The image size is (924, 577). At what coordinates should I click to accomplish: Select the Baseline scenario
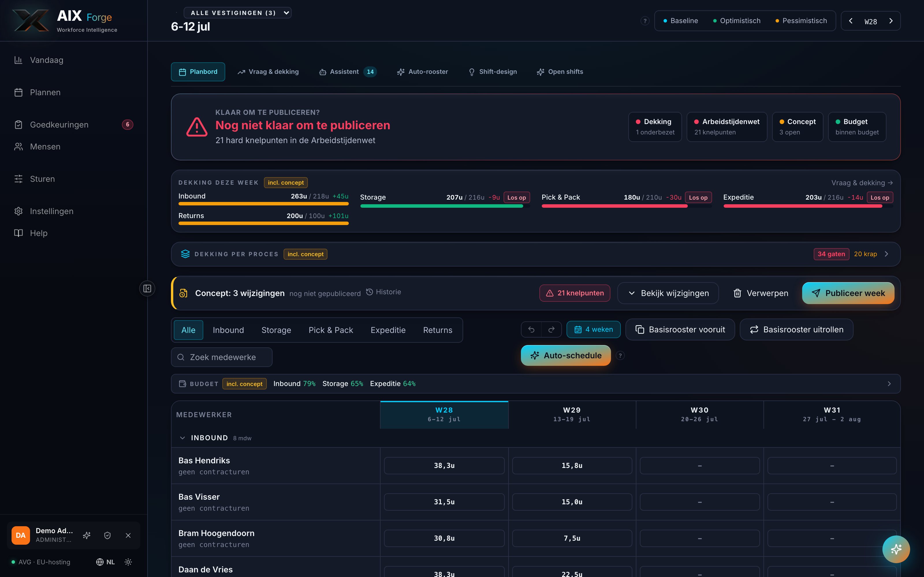tap(680, 21)
